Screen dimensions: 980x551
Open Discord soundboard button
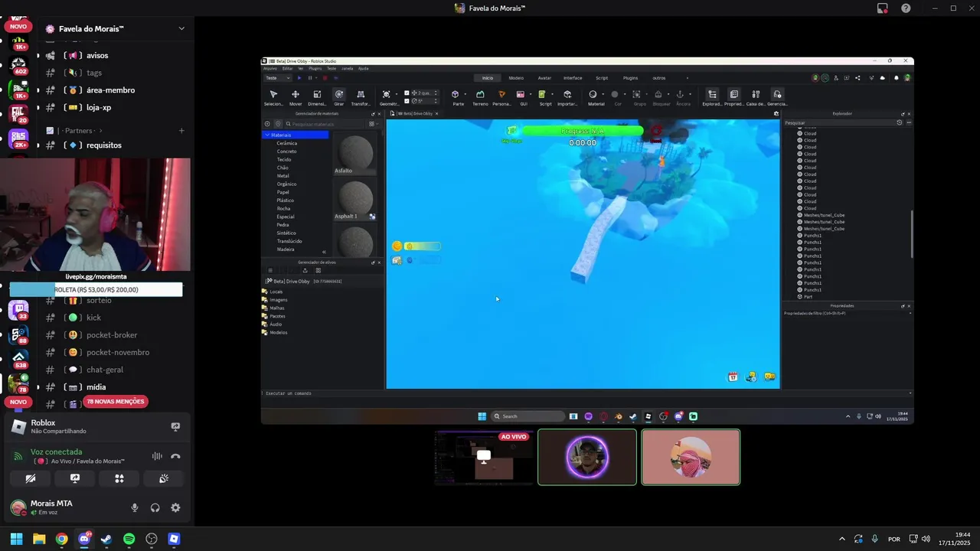[164, 478]
